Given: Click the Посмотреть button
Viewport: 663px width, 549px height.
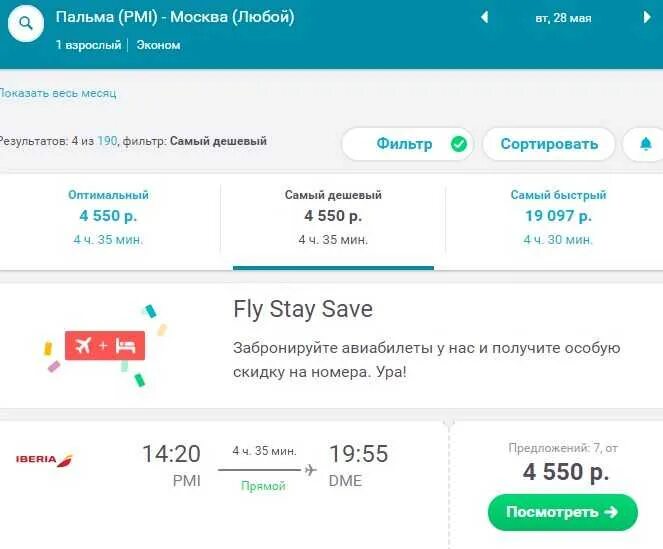Looking at the screenshot, I should (562, 512).
